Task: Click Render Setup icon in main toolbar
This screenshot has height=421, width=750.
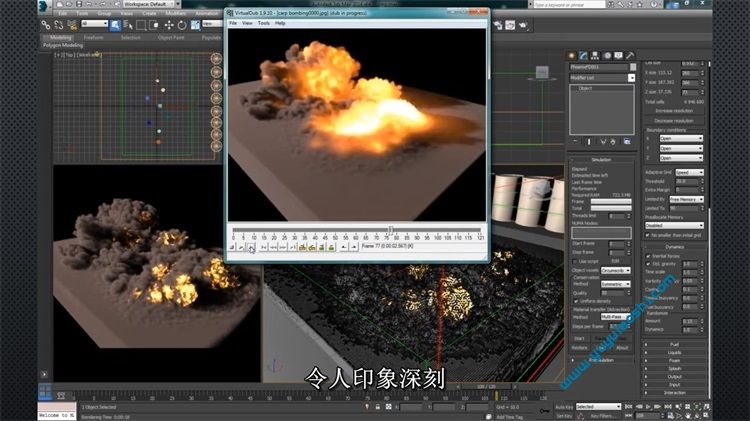Action: click(498, 25)
